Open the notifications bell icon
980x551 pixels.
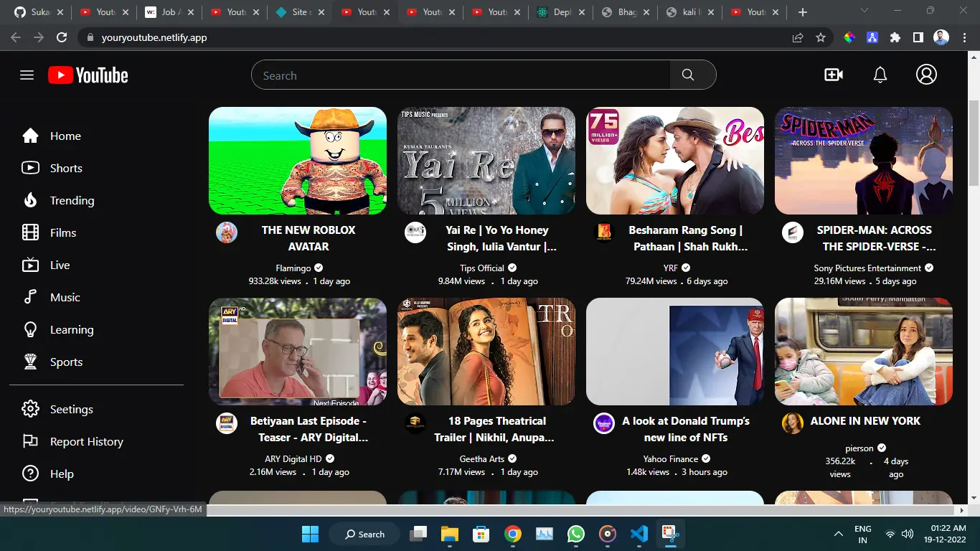click(x=880, y=75)
